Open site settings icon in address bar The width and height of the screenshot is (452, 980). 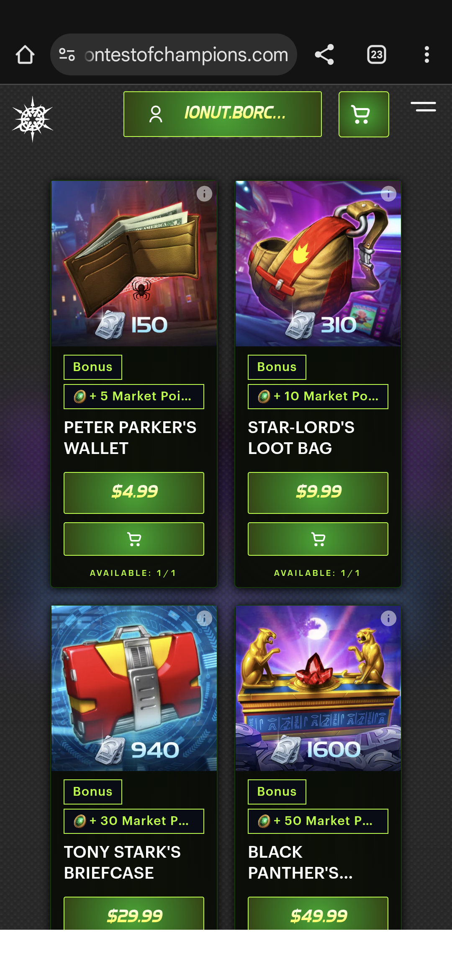67,55
